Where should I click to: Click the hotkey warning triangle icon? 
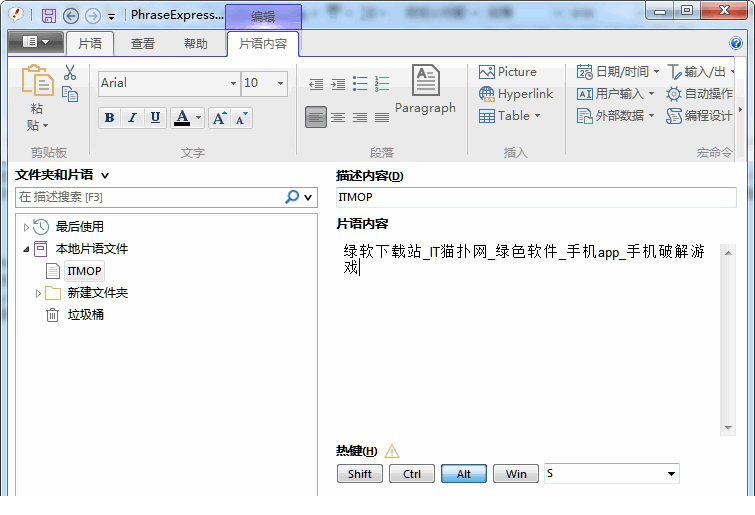(x=392, y=451)
